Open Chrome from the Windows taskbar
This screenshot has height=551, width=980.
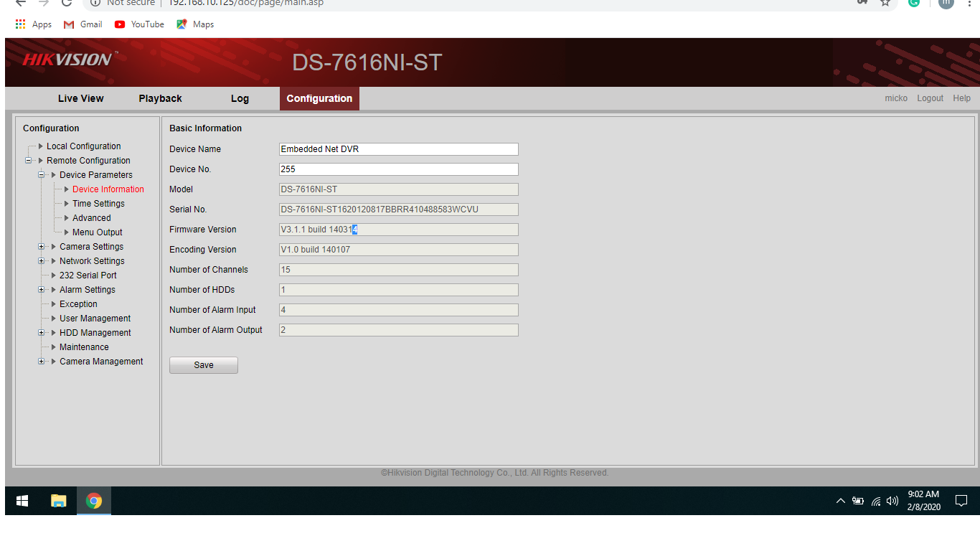(94, 501)
